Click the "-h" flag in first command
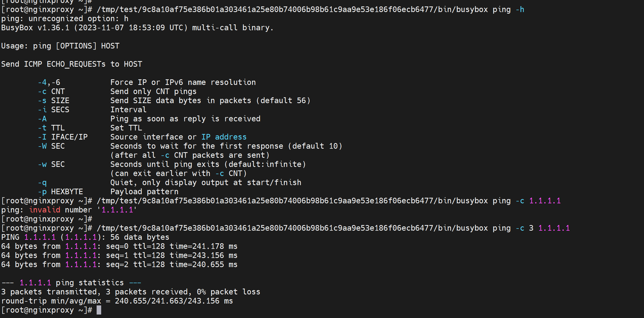 (520, 9)
